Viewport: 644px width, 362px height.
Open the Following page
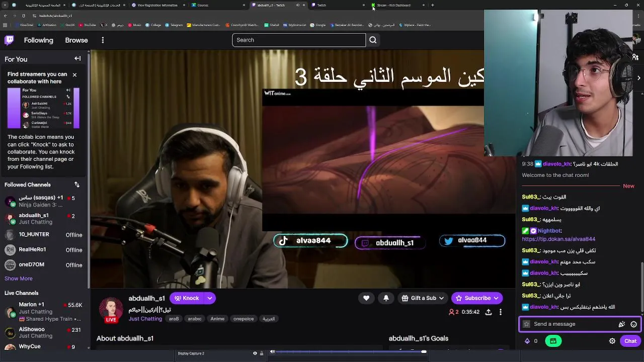[38, 40]
